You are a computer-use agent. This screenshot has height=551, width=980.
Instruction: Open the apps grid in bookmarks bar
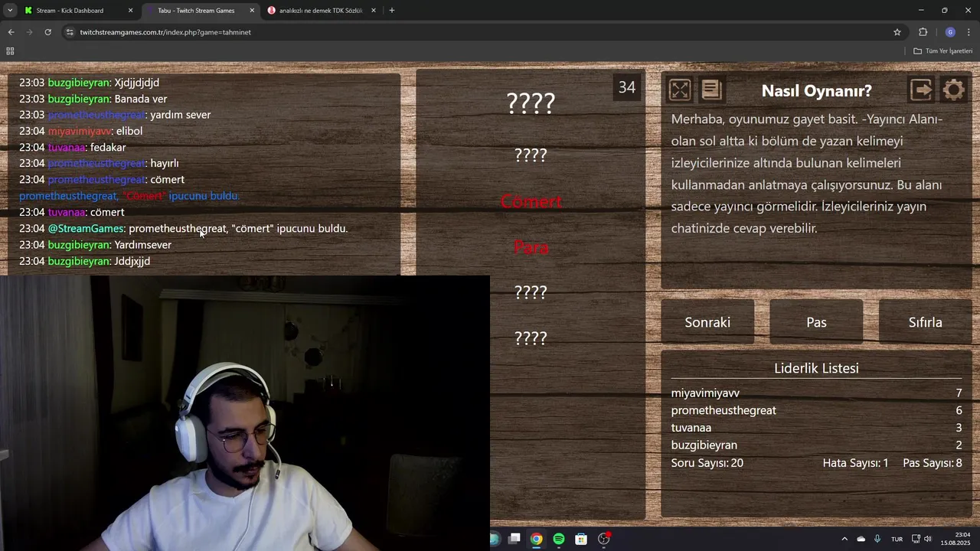pyautogui.click(x=10, y=51)
